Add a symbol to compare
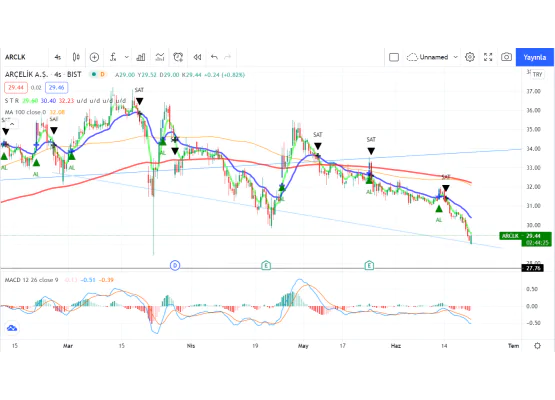Viewport: 555px width, 400px height. click(94, 57)
